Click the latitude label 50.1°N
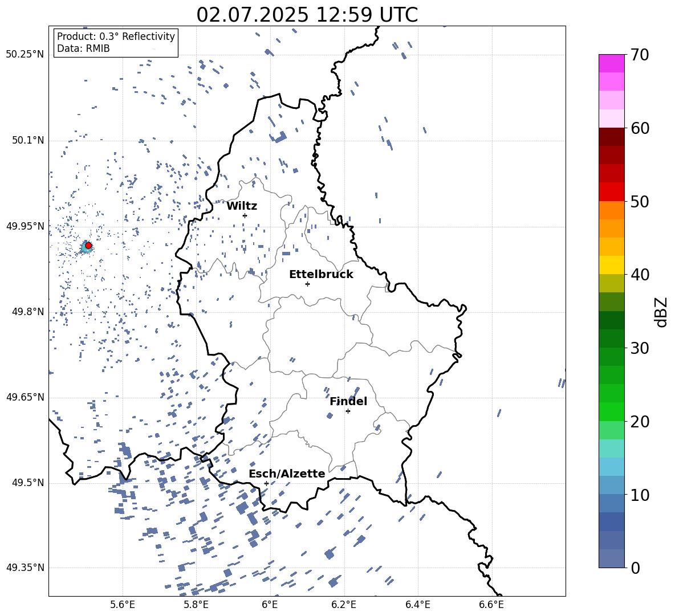This screenshot has height=616, width=675. click(x=28, y=141)
